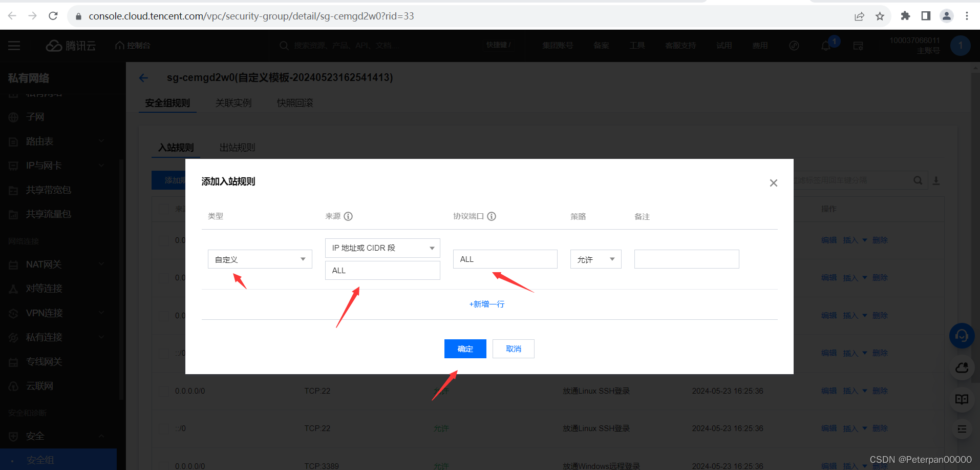980x470 pixels.
Task: Click the info icon next to 来源
Action: 348,216
